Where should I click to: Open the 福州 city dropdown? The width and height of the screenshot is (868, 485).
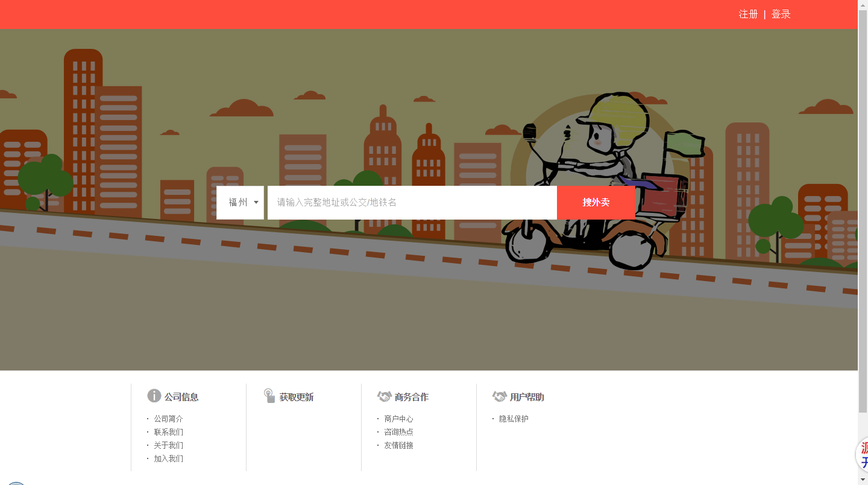pyautogui.click(x=241, y=203)
